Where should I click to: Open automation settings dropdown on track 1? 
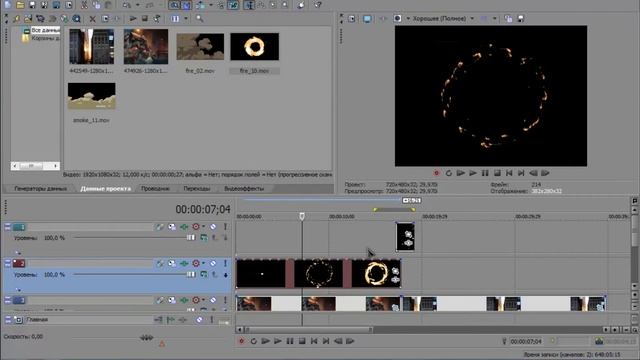[x=203, y=227]
